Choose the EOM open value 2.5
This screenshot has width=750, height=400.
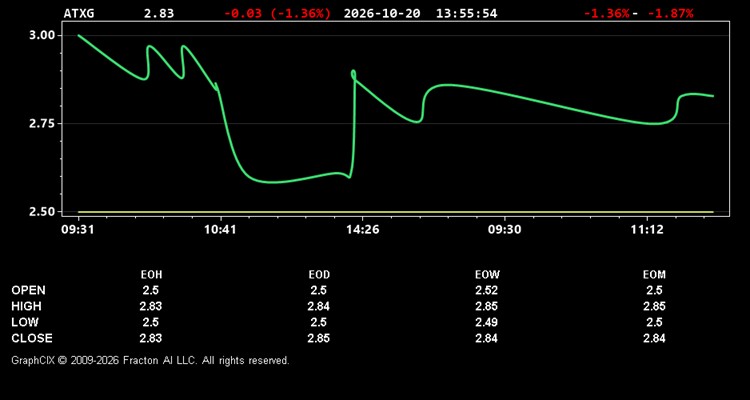654,290
